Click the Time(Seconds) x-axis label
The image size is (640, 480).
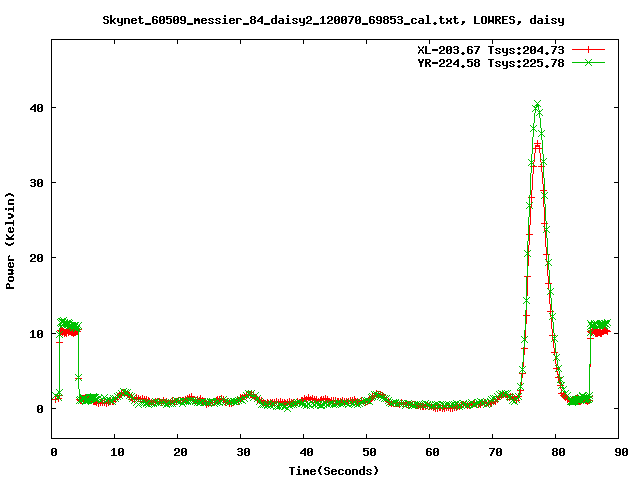pos(333,471)
